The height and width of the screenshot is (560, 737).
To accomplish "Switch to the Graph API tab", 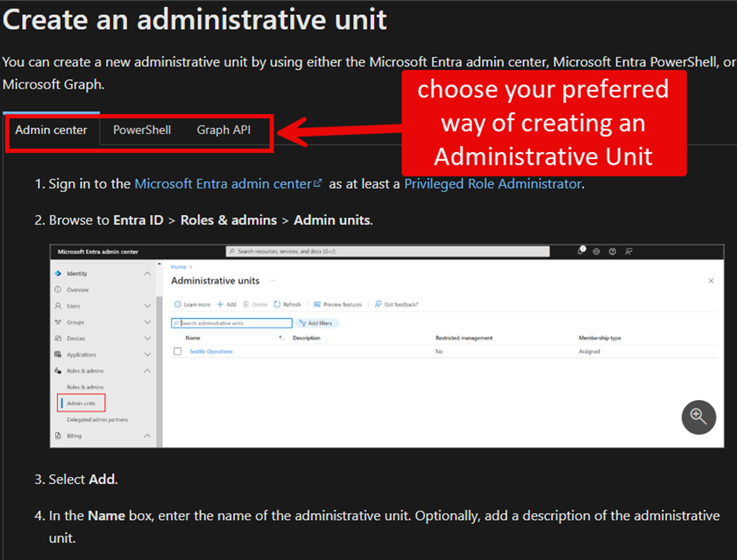I will pos(223,129).
